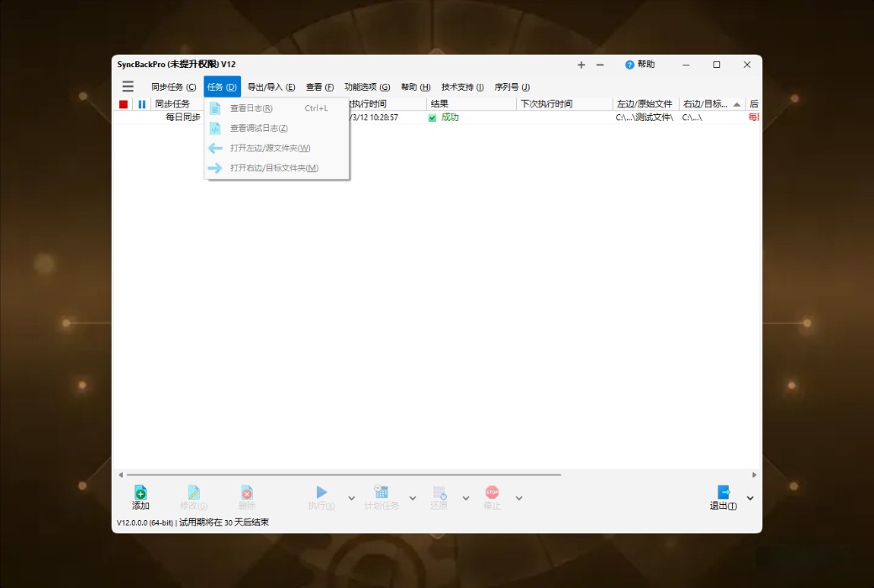Click the red stop-all square icon
Image resolution: width=874 pixels, height=588 pixels.
click(x=122, y=103)
